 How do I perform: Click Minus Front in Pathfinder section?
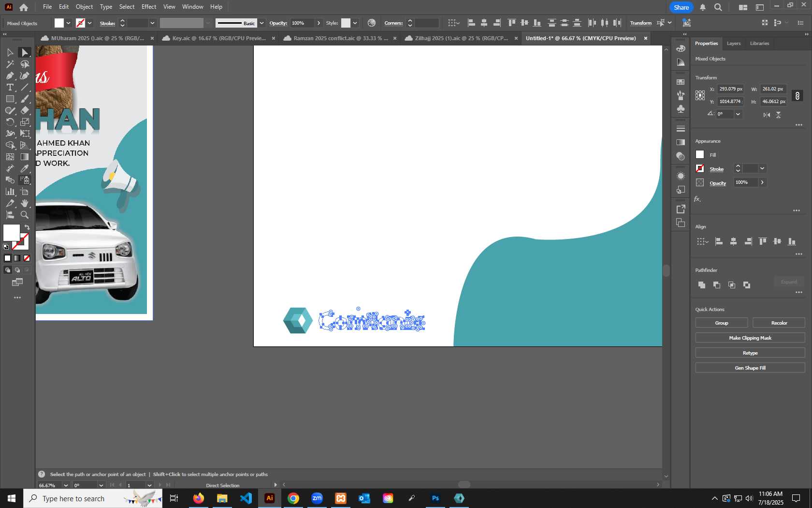pos(717,285)
